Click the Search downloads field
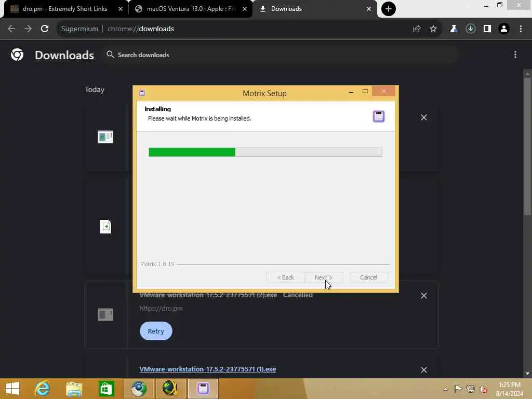 [280, 55]
